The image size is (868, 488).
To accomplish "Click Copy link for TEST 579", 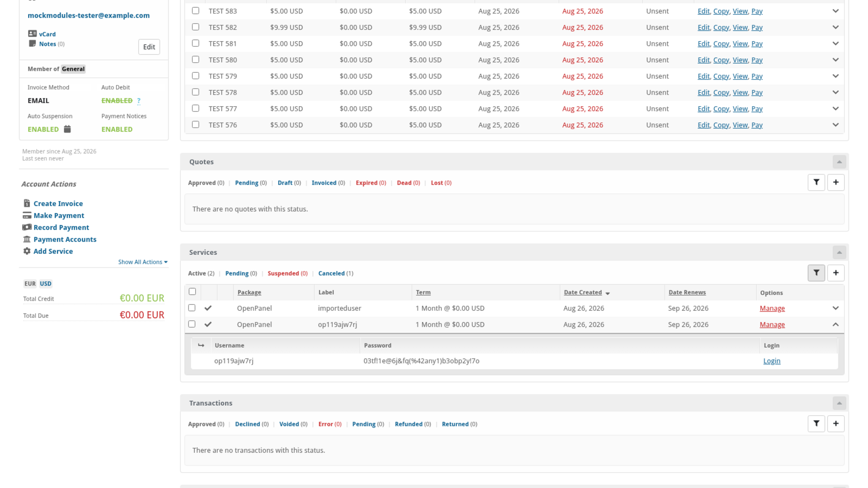I will click(721, 76).
